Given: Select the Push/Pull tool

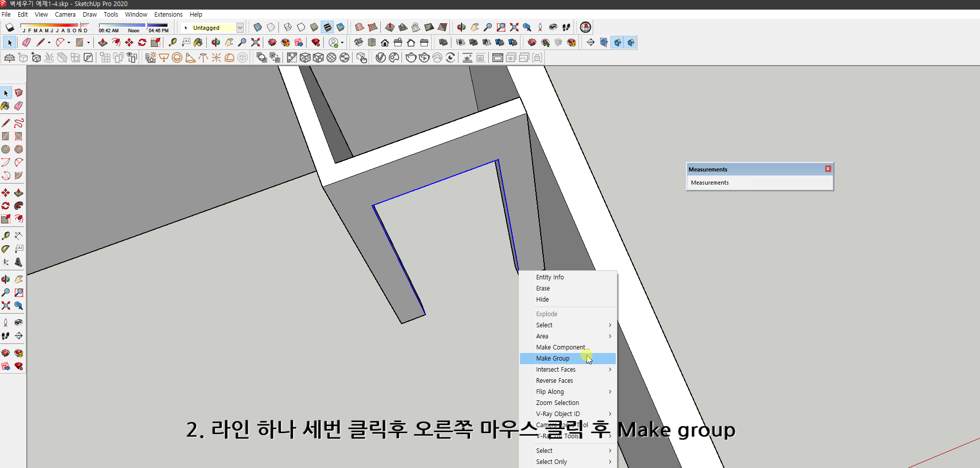Looking at the screenshot, I should point(19,192).
